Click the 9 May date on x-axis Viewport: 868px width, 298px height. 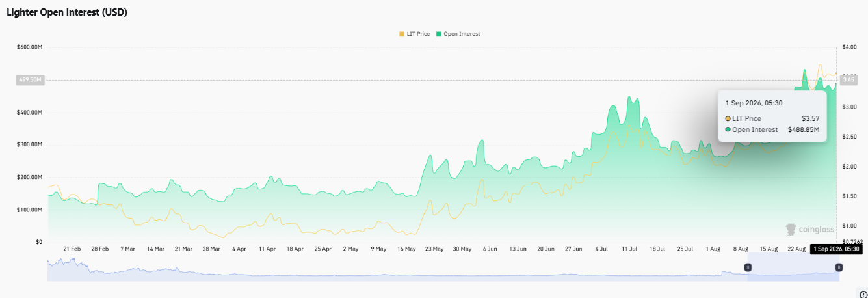[x=378, y=249]
